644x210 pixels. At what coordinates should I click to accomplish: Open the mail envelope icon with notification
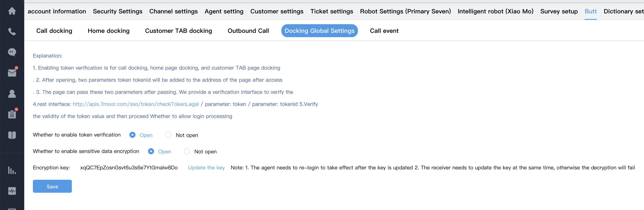pyautogui.click(x=12, y=73)
